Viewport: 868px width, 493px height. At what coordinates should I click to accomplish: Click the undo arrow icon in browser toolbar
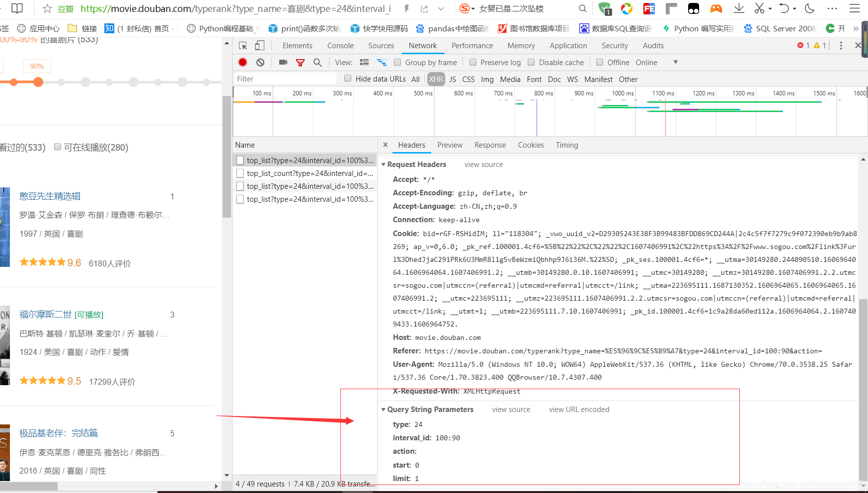tap(784, 8)
